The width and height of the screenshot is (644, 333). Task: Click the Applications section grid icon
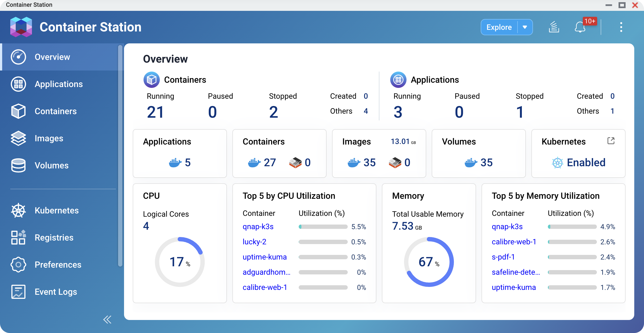point(398,80)
